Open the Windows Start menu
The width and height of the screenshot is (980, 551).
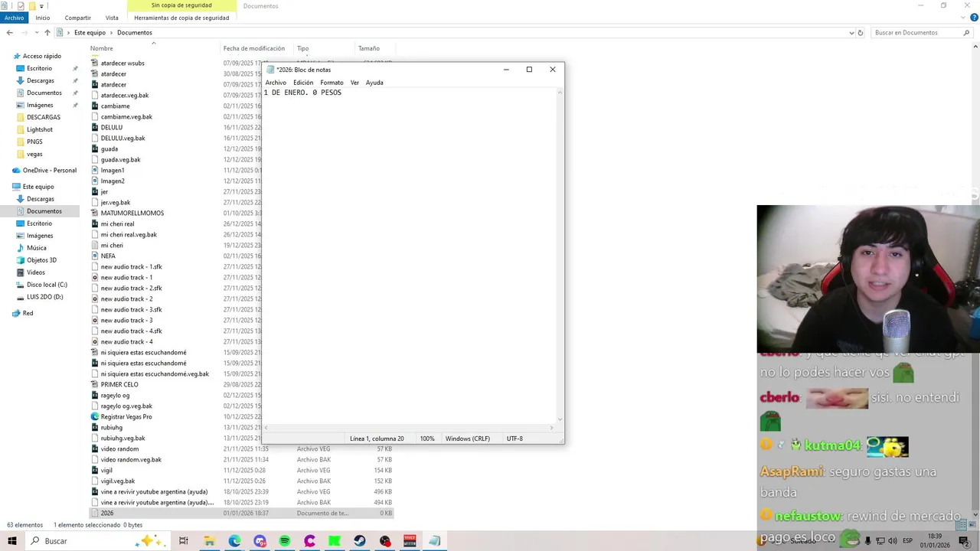click(x=11, y=541)
